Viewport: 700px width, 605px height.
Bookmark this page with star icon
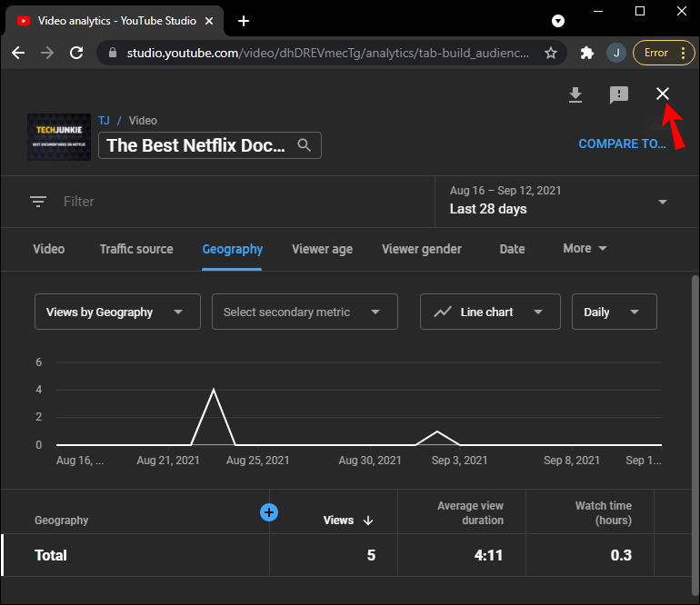[550, 53]
